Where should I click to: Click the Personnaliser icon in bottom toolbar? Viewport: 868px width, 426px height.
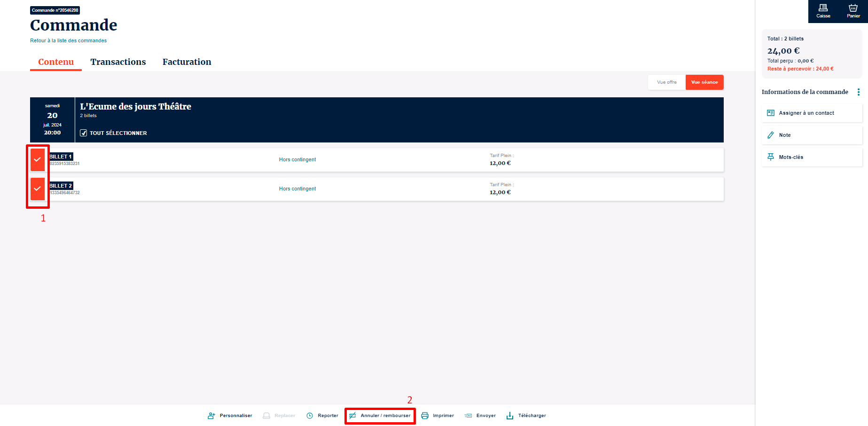(211, 416)
